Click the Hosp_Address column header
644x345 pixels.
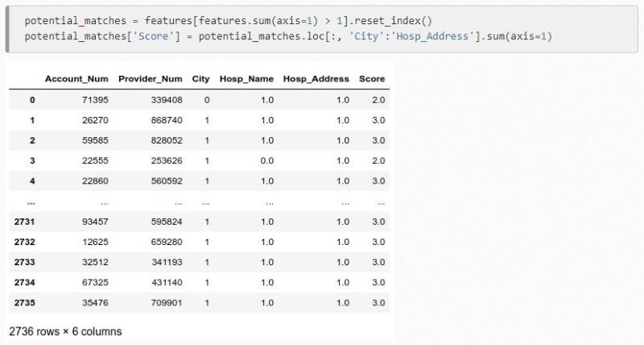coord(316,79)
